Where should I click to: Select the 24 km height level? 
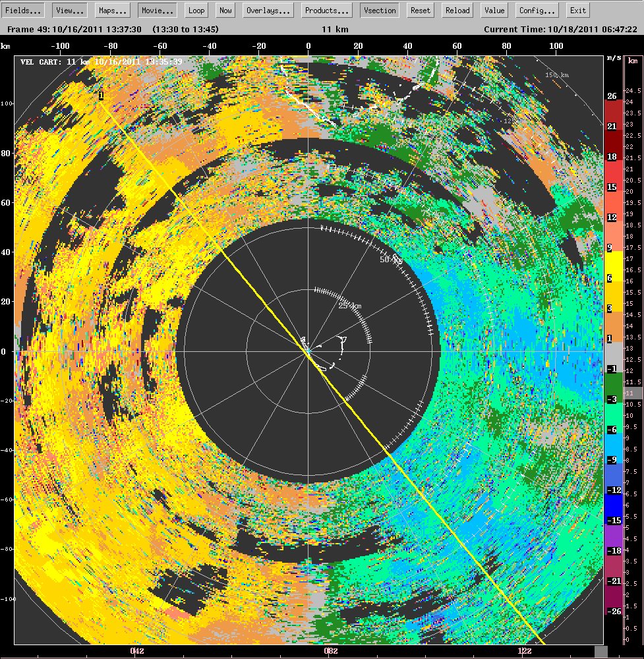[629, 101]
